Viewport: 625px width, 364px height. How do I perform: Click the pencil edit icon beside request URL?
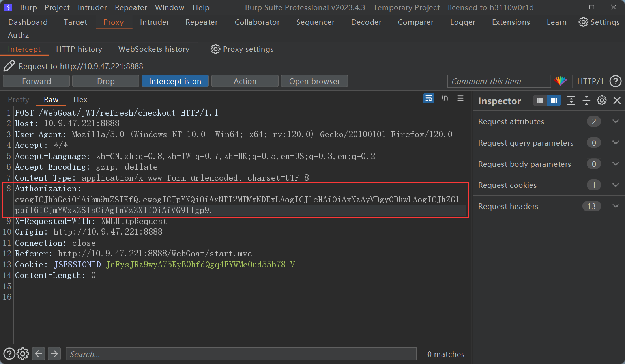click(9, 66)
